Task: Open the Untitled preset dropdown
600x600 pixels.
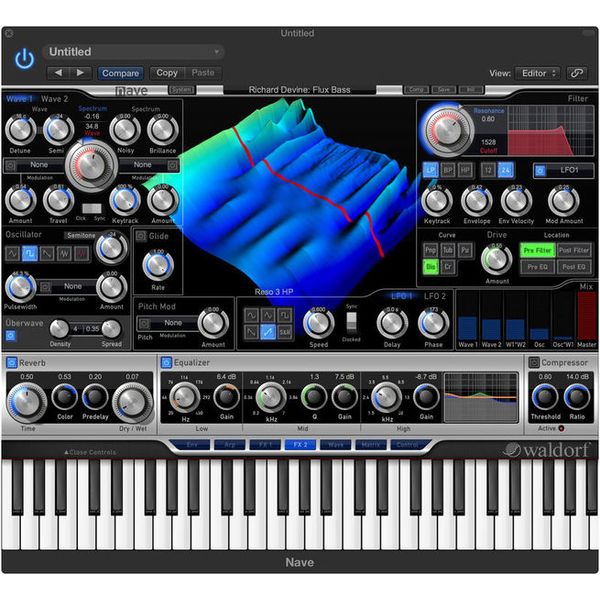Action: pos(134,52)
